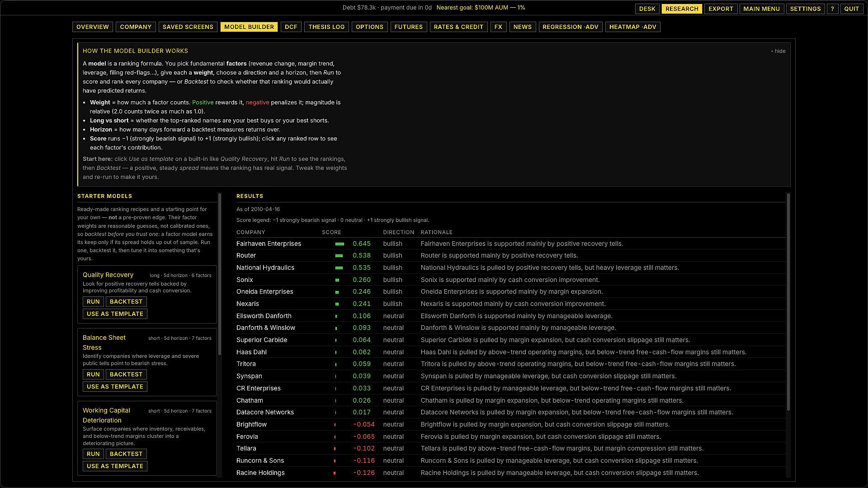Backtest the Working Capital Deterioration model
This screenshot has height=488, width=868.
pyautogui.click(x=126, y=454)
